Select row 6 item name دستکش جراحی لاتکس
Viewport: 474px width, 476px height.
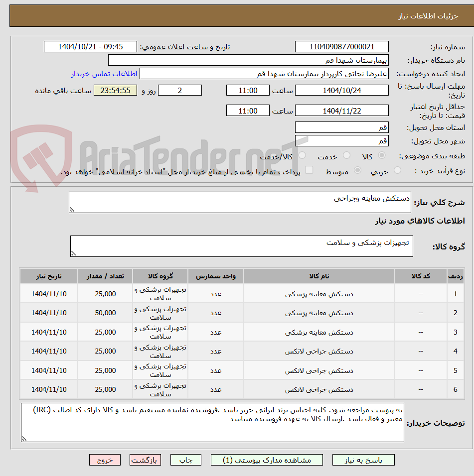click(319, 389)
